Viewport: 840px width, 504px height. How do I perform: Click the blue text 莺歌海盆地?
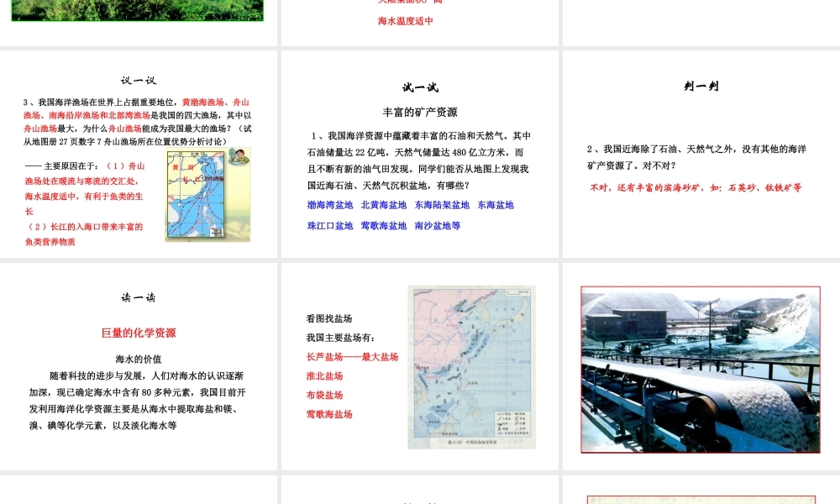pos(384,225)
